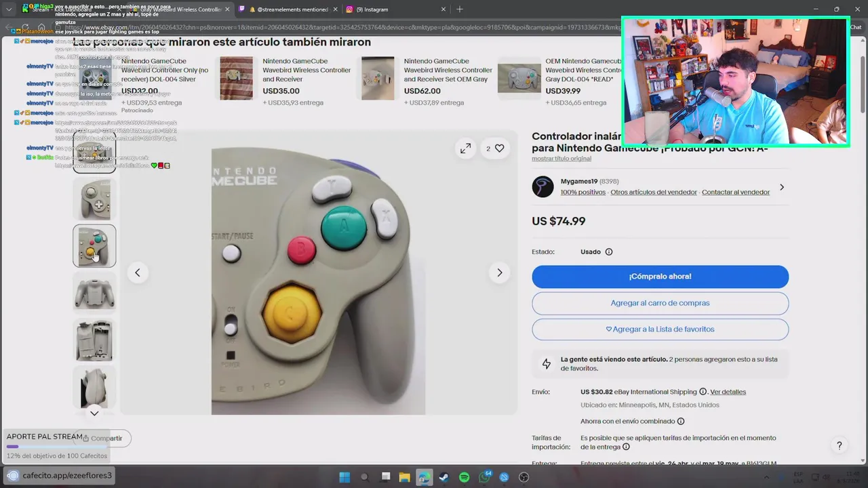
Task: Open the 100% positivos feedback link
Action: (583, 192)
